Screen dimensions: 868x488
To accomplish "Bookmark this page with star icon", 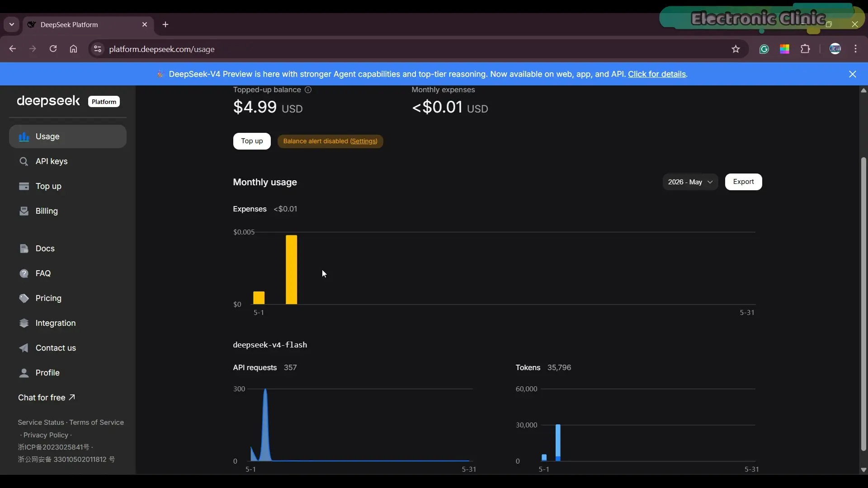I will [x=736, y=49].
